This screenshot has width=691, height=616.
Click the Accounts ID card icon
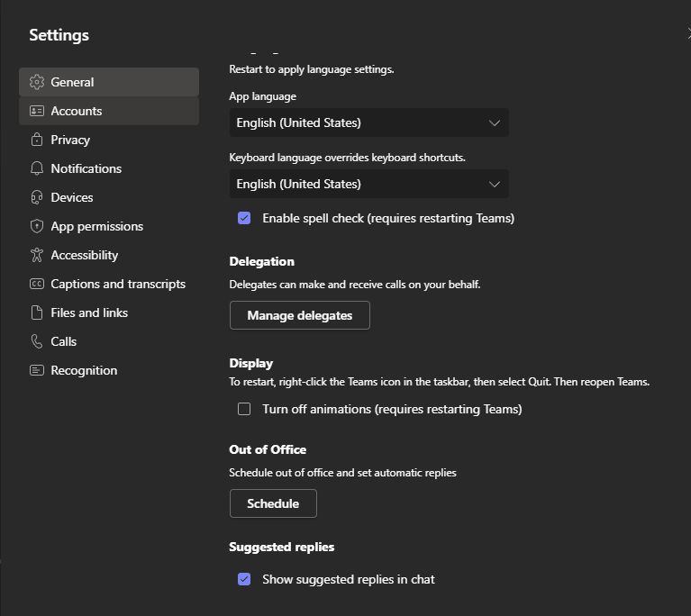pos(37,111)
